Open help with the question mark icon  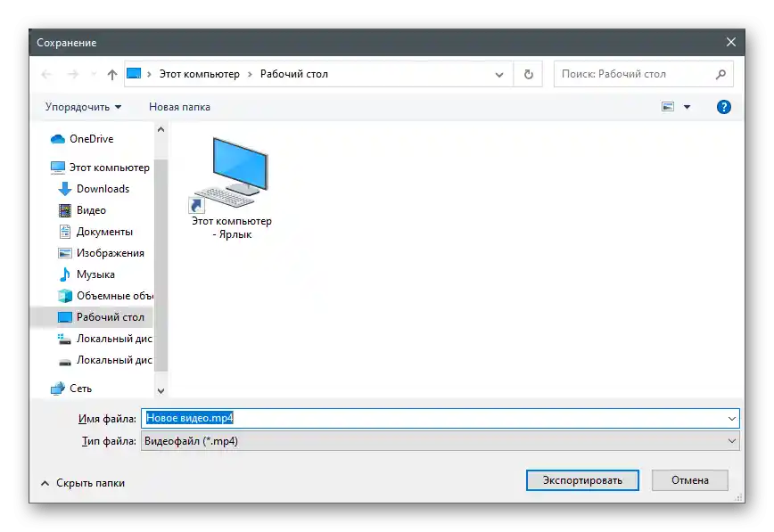pos(724,107)
